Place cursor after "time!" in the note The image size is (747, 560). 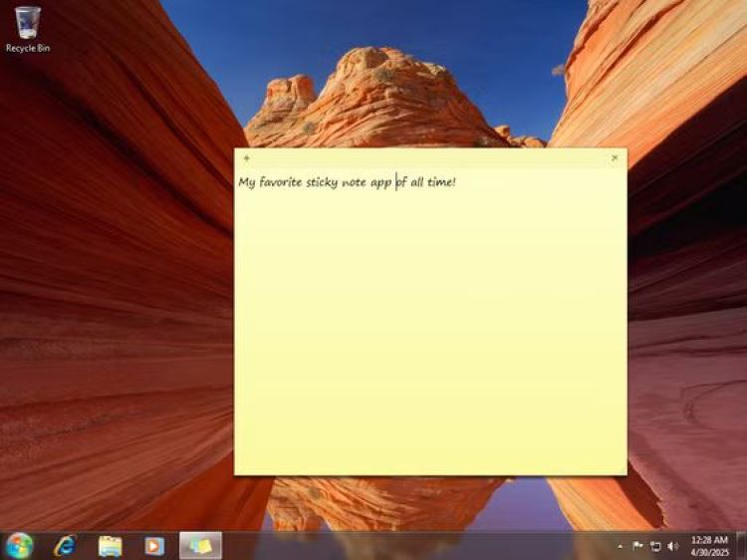coord(458,182)
